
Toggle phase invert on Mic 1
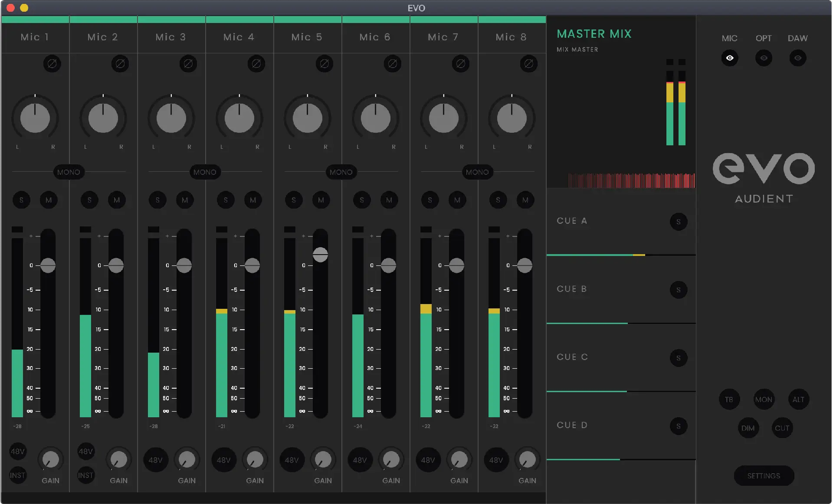click(52, 64)
